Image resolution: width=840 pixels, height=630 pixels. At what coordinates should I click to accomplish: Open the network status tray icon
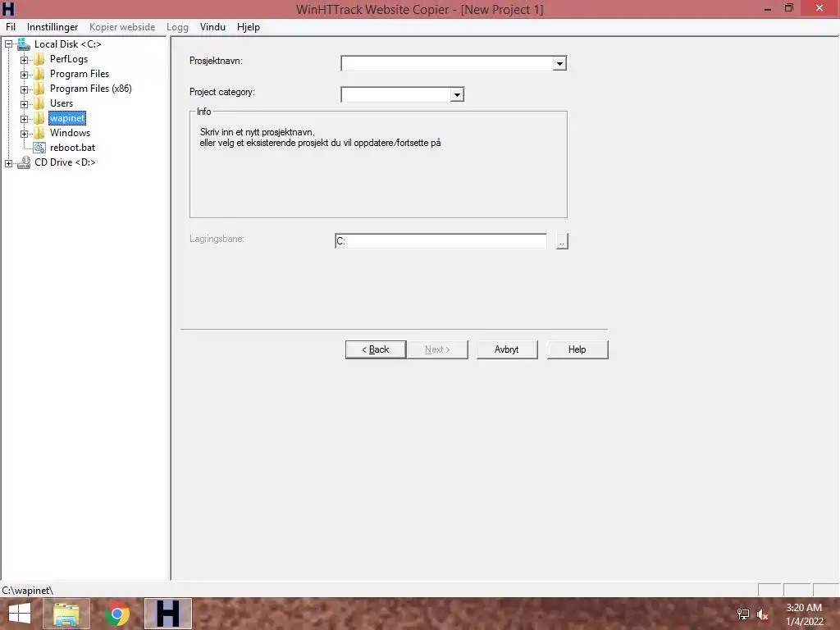coord(743,614)
